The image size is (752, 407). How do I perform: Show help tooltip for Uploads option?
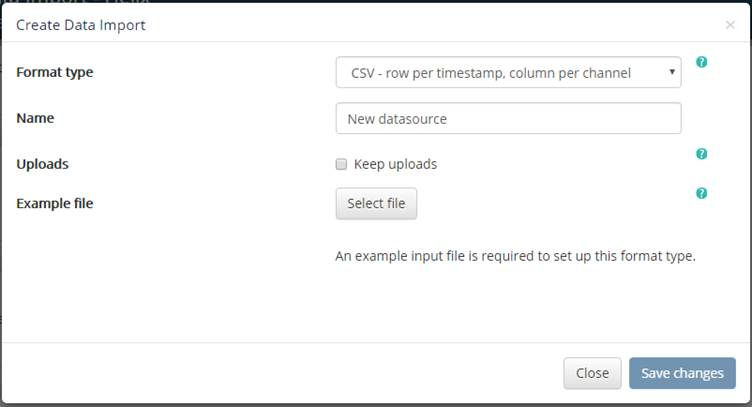[x=701, y=154]
